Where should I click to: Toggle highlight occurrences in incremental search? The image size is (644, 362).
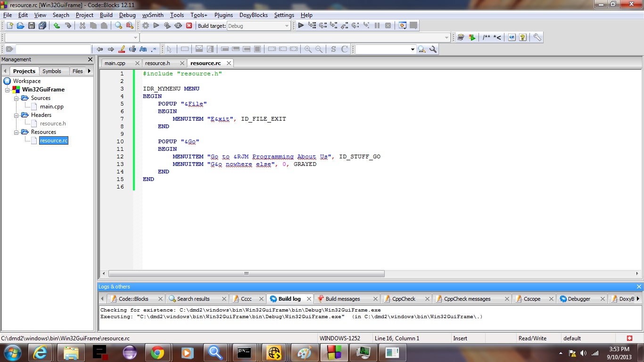(x=122, y=49)
